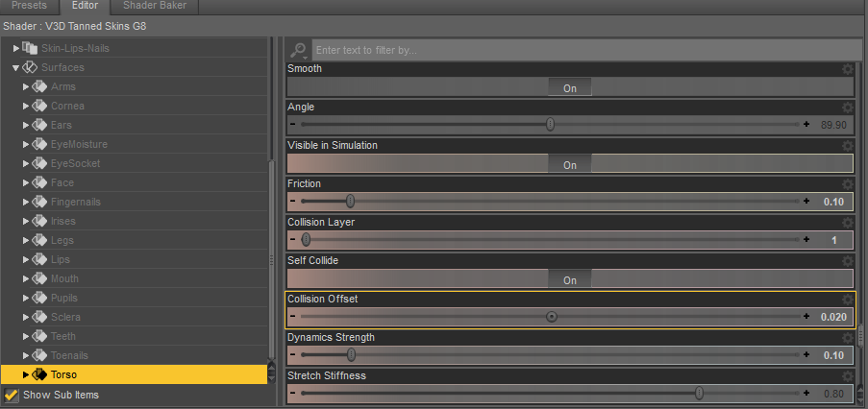Click the EyeSocket surface icon
This screenshot has width=868, height=409.
pos(39,163)
